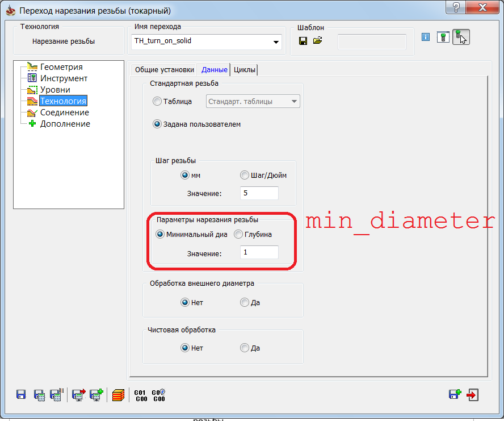Click the Нарезание резьбы technology label
504x421 pixels.
click(64, 41)
